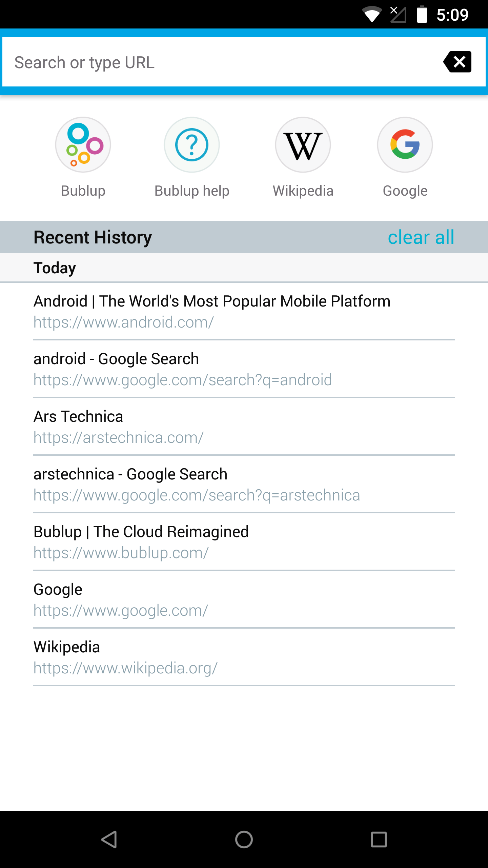
Task: Click the clear all history link
Action: point(421,237)
